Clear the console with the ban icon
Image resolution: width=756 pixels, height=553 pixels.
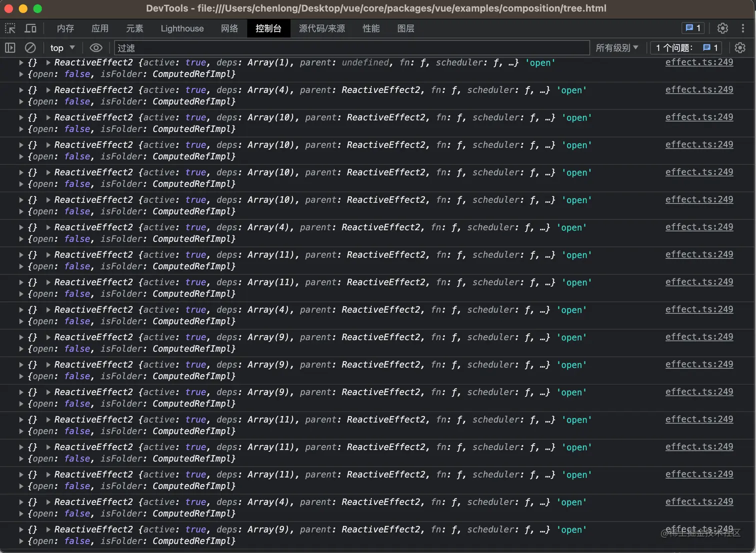[x=30, y=48]
